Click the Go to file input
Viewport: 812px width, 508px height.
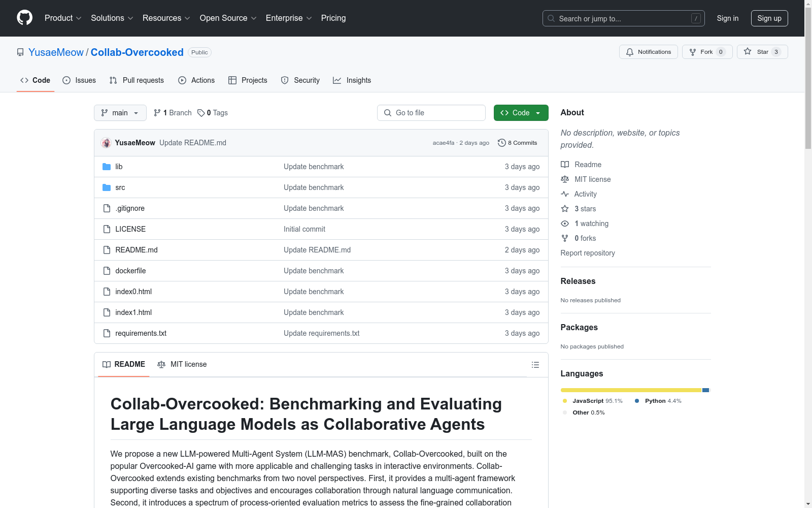click(431, 113)
